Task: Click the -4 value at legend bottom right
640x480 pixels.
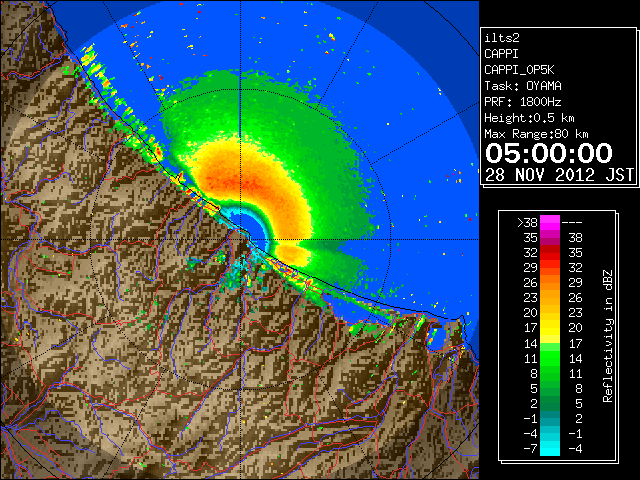Action: (575, 449)
